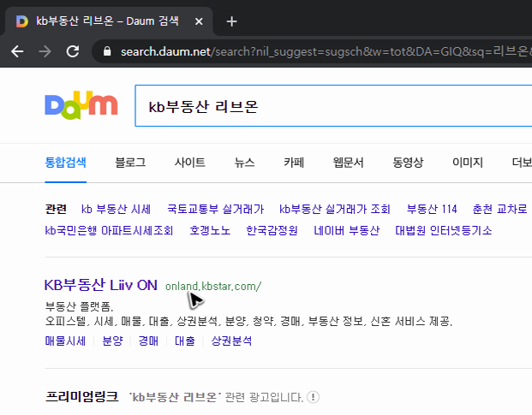The height and width of the screenshot is (415, 532).
Task: Click the search box containing kb부동산 리브온
Action: 333,106
